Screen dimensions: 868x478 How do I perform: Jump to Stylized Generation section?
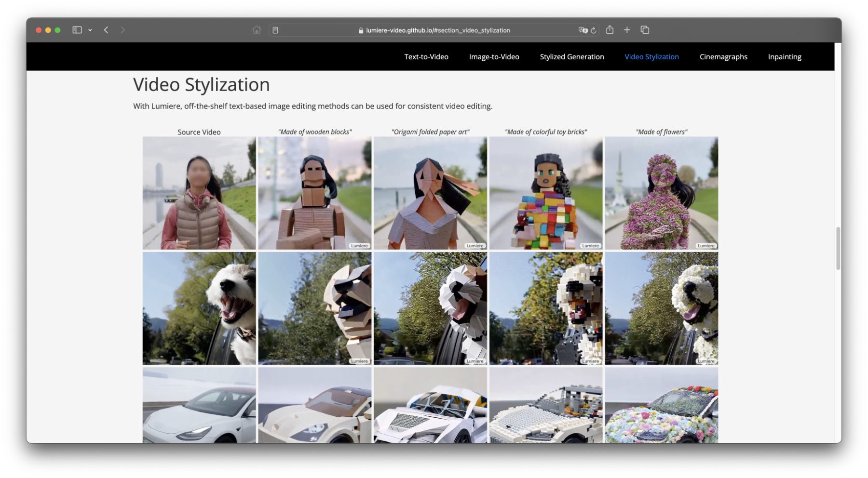pyautogui.click(x=571, y=57)
